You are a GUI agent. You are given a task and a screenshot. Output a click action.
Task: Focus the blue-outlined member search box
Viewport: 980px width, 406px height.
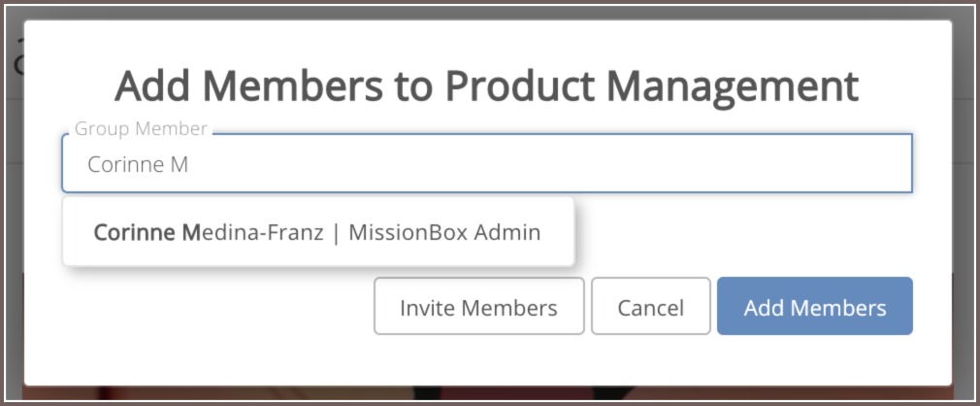[487, 163]
